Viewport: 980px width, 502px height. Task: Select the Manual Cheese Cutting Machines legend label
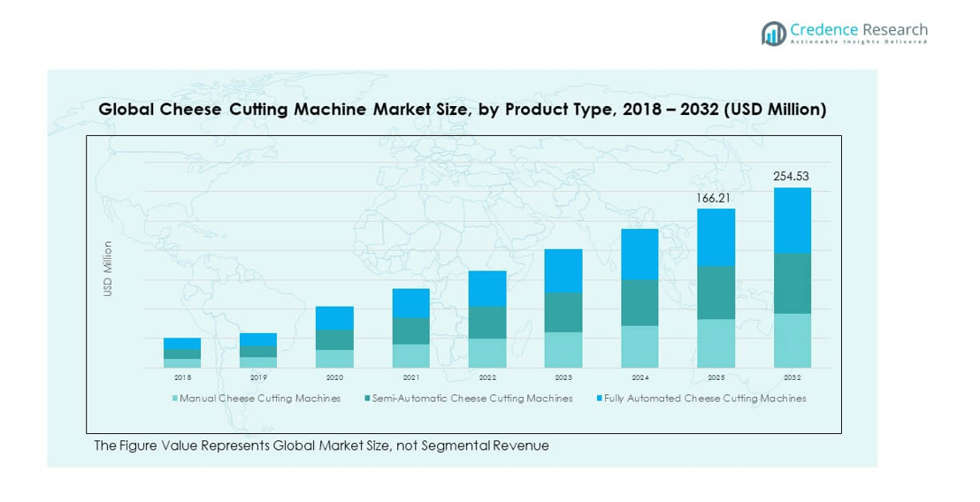(260, 399)
